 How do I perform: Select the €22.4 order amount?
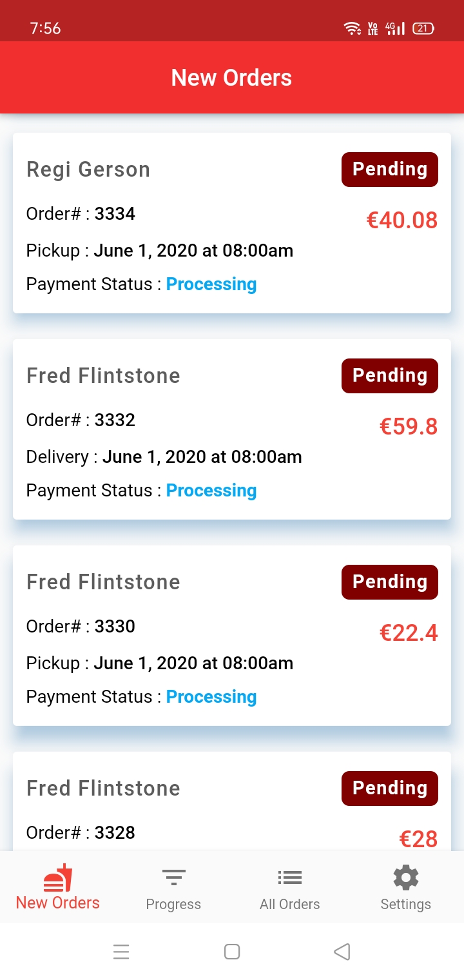click(409, 633)
